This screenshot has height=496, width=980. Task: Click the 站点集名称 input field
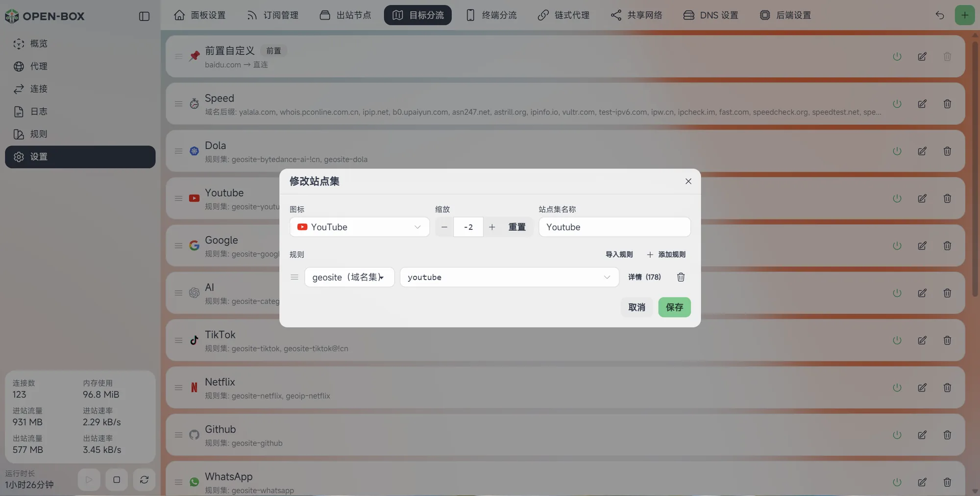pos(614,227)
